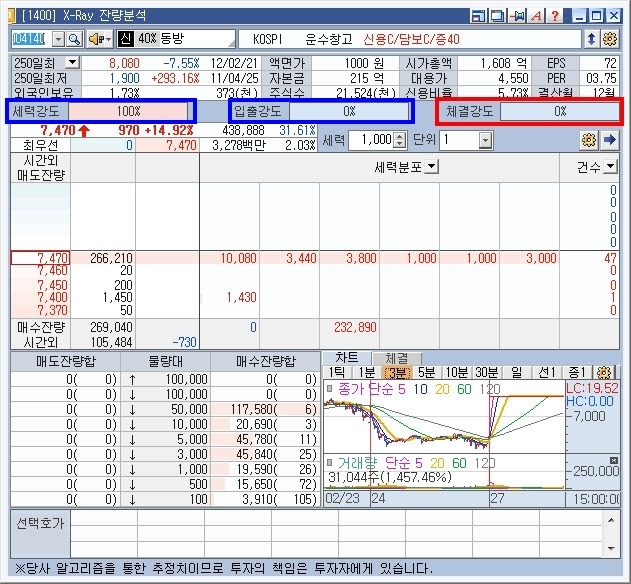Click the red font 'A' icon
Screen dimensions: 631x584
point(536,16)
